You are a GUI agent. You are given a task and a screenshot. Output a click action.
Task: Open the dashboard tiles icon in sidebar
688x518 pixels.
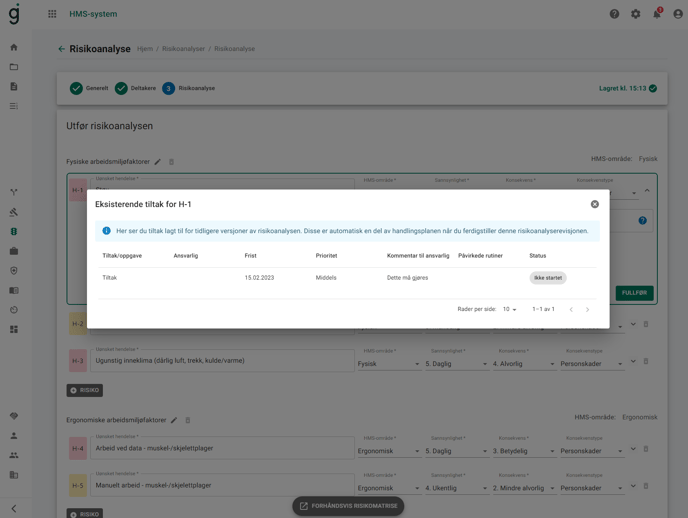[x=14, y=329]
